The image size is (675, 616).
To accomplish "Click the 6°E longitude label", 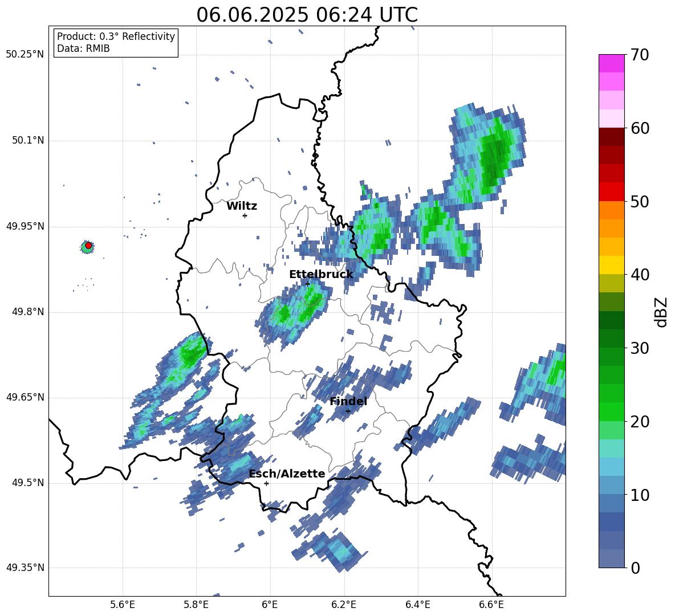I will pyautogui.click(x=270, y=605).
